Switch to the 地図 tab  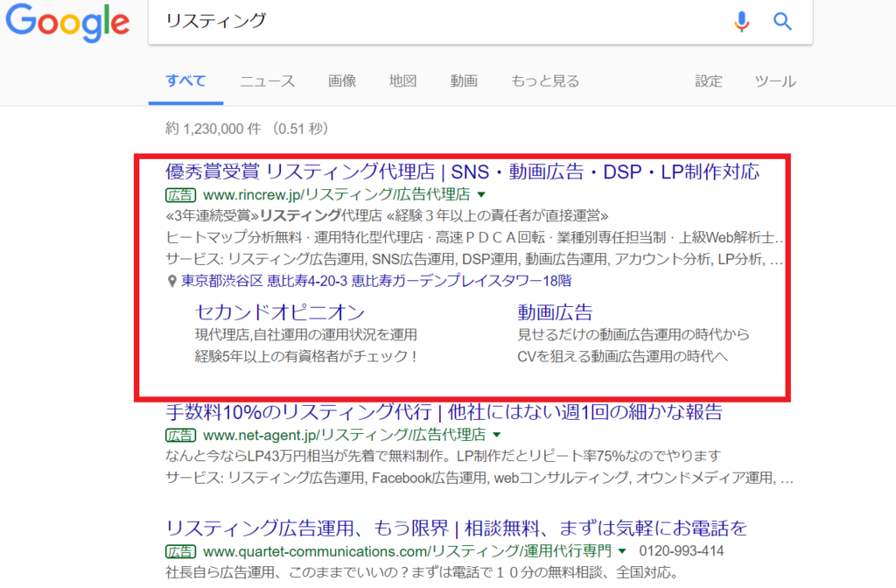pos(402,81)
